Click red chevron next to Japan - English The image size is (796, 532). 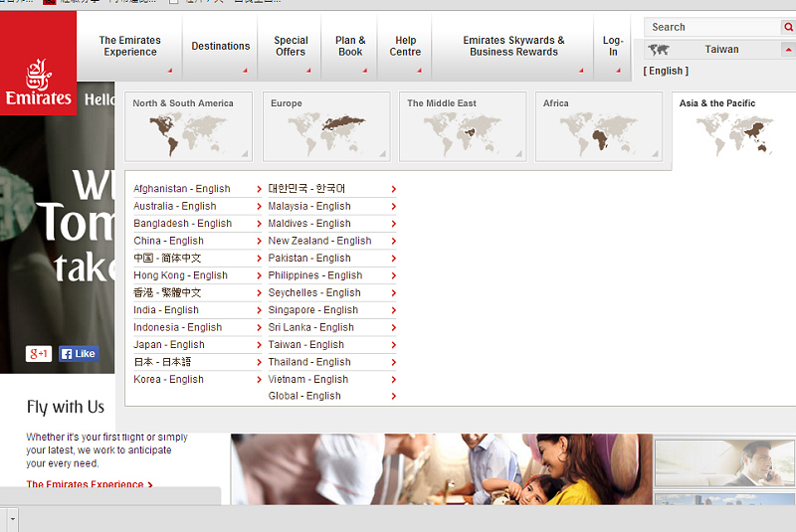click(259, 345)
